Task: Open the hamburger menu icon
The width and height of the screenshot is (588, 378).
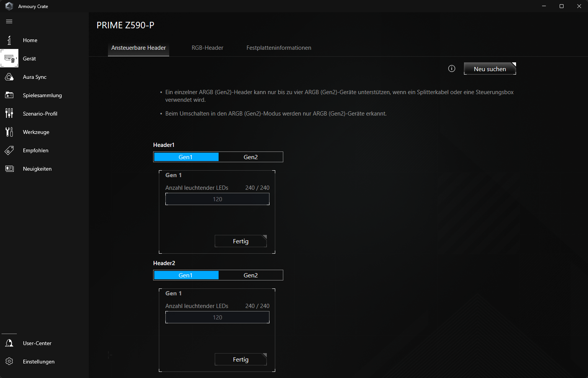Action: click(x=9, y=21)
